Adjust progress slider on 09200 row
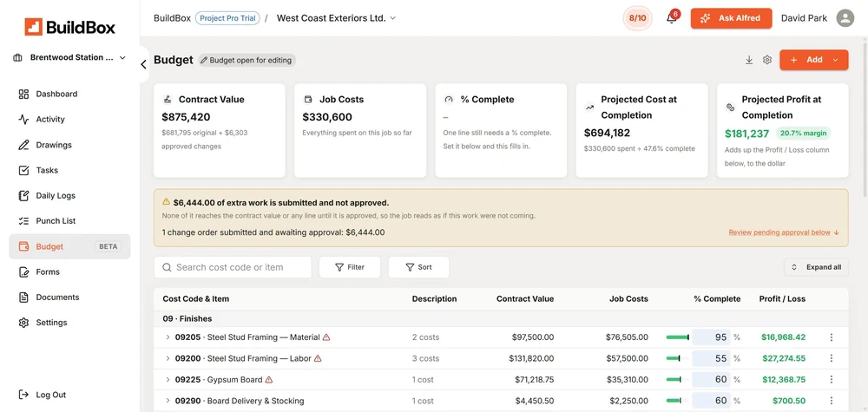The height and width of the screenshot is (412, 868). [678, 358]
